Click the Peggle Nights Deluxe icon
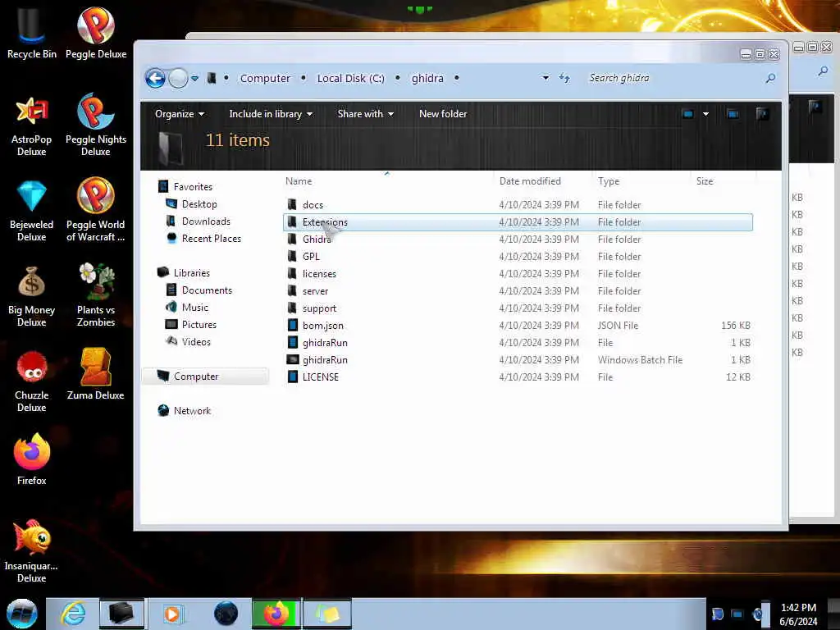The width and height of the screenshot is (840, 630). 96,126
